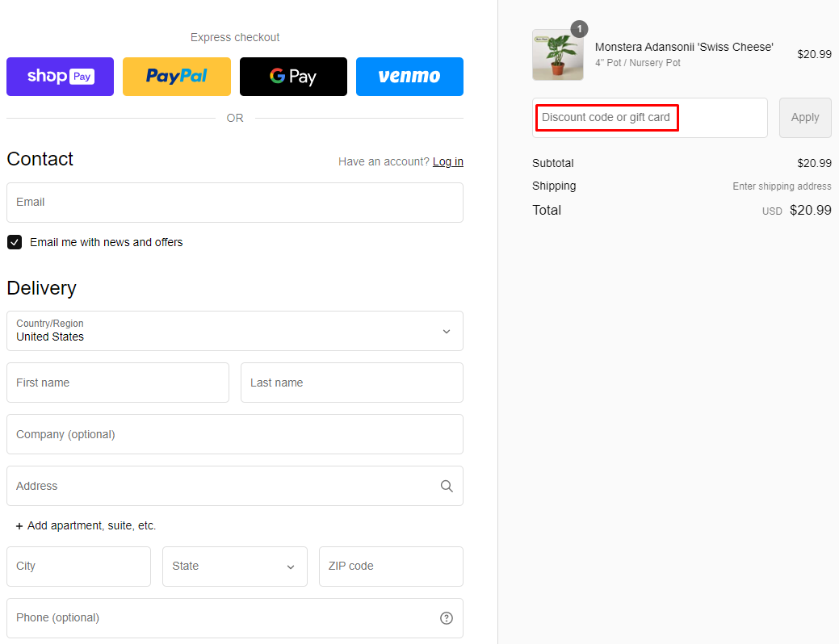Click the Log in link

[447, 161]
